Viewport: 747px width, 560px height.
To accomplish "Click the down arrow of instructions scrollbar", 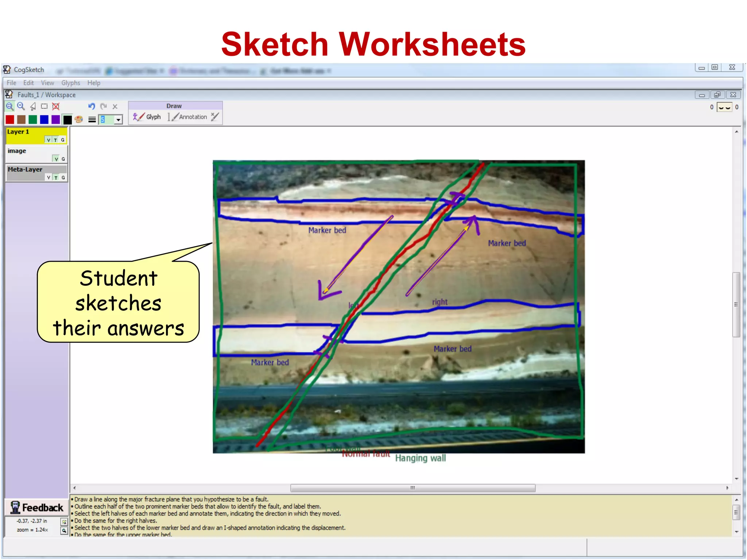I will (x=736, y=532).
